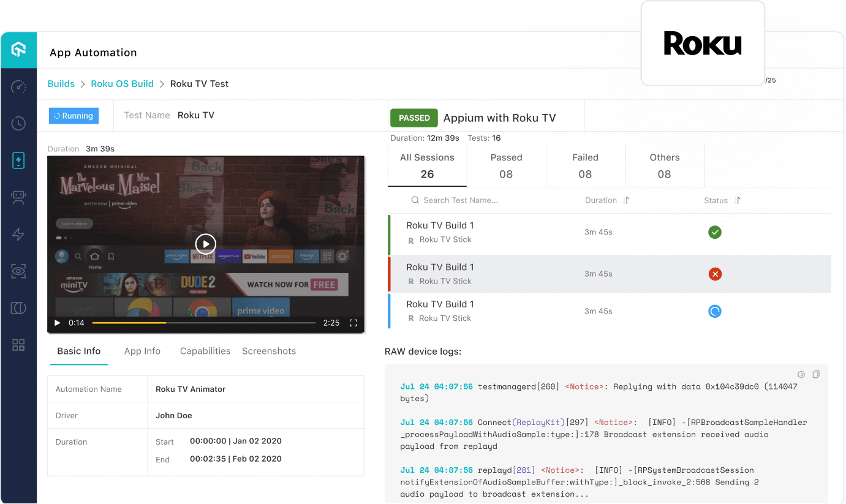846x504 pixels.
Task: Switch to the Capabilities tab
Action: click(205, 352)
